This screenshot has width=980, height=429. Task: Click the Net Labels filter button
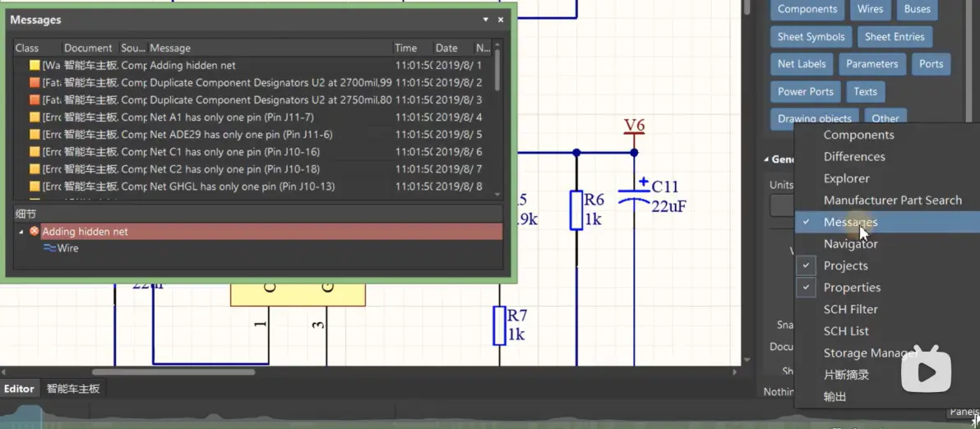(802, 64)
